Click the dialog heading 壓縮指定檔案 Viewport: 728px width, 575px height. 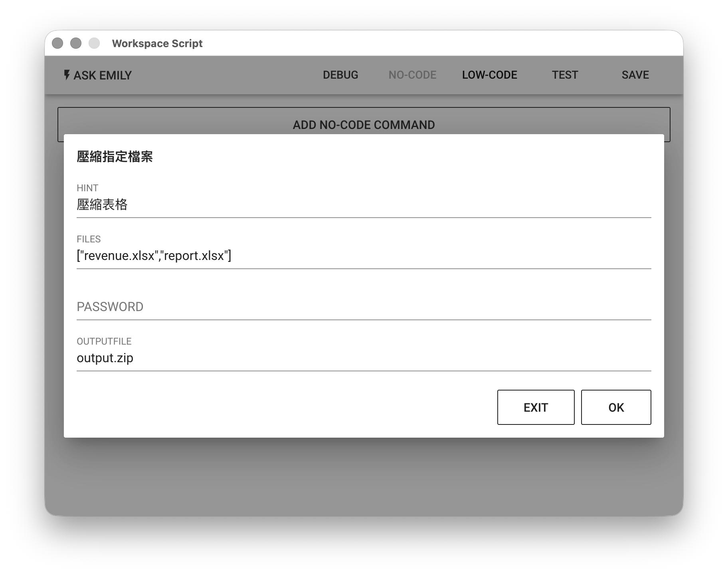[115, 157]
